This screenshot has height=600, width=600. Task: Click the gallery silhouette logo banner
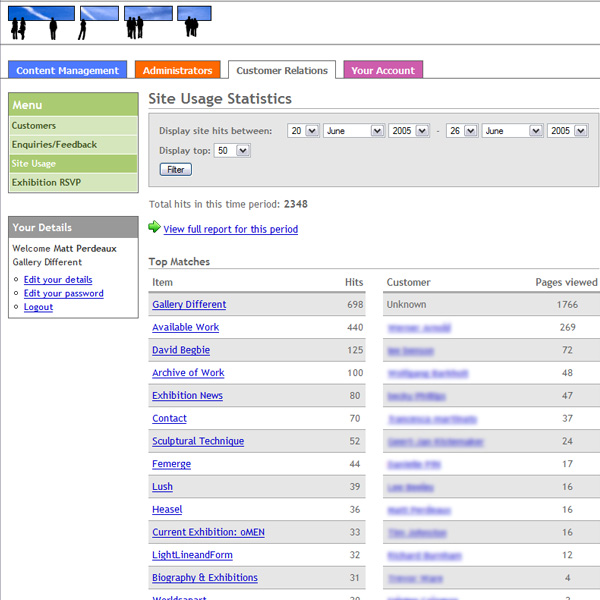pos(109,23)
